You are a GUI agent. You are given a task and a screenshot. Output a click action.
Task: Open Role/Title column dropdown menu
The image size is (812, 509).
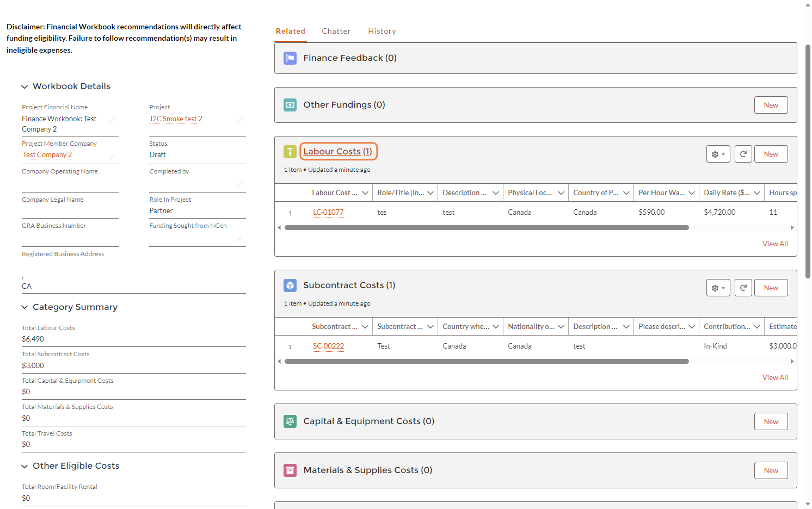pyautogui.click(x=430, y=193)
